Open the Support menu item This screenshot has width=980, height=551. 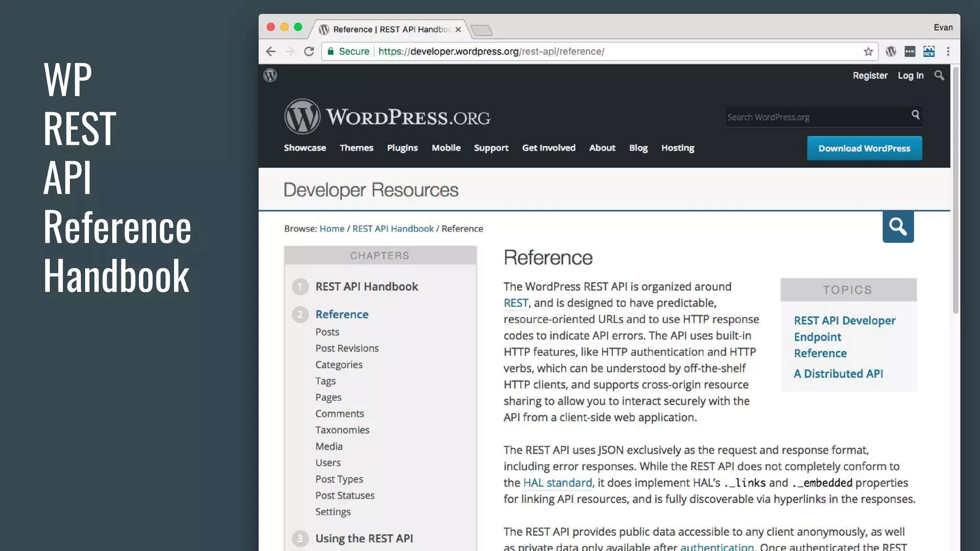click(491, 148)
